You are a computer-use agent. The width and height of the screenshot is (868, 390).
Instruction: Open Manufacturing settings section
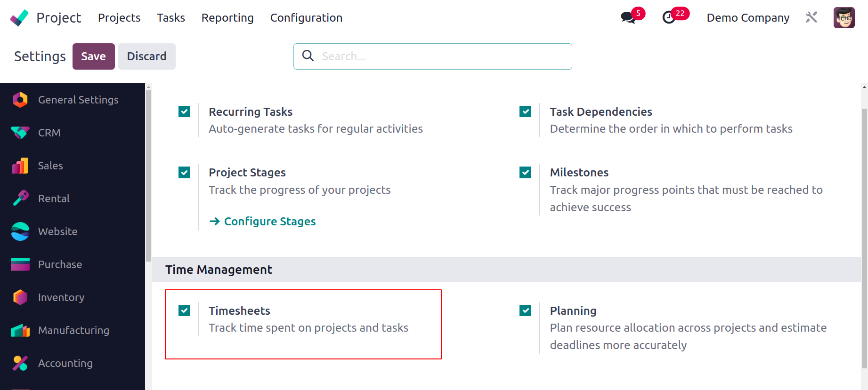pos(73,330)
